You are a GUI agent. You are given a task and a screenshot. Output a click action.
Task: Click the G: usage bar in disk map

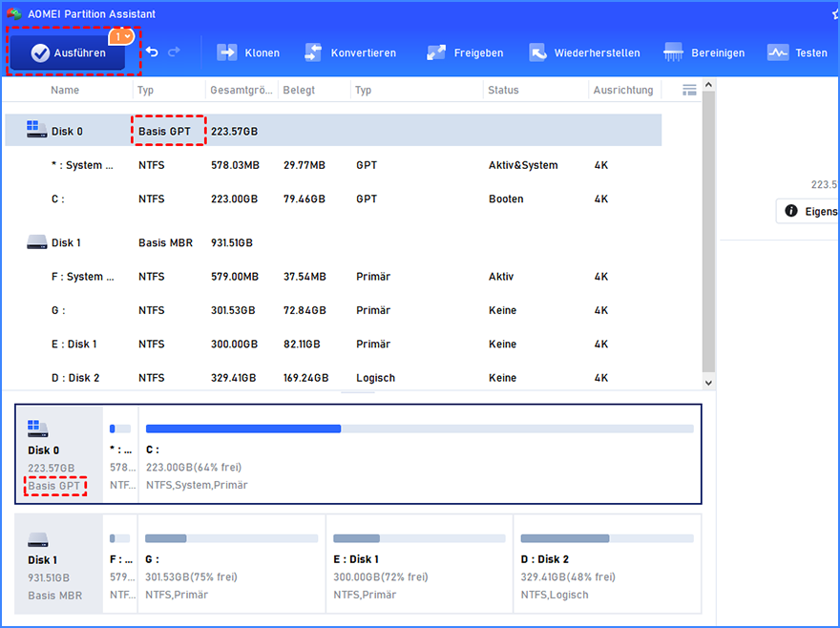[x=231, y=538]
